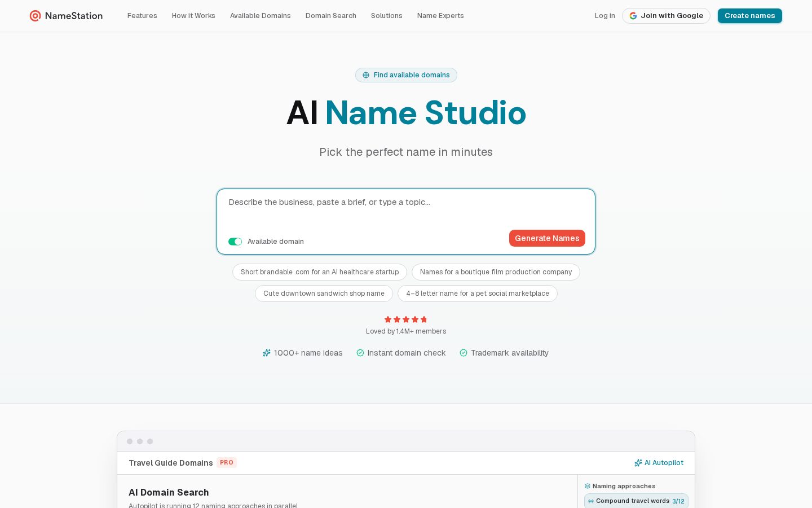This screenshot has height=508, width=812.
Task: Choose the boutique film production company suggestion
Action: pos(496,272)
